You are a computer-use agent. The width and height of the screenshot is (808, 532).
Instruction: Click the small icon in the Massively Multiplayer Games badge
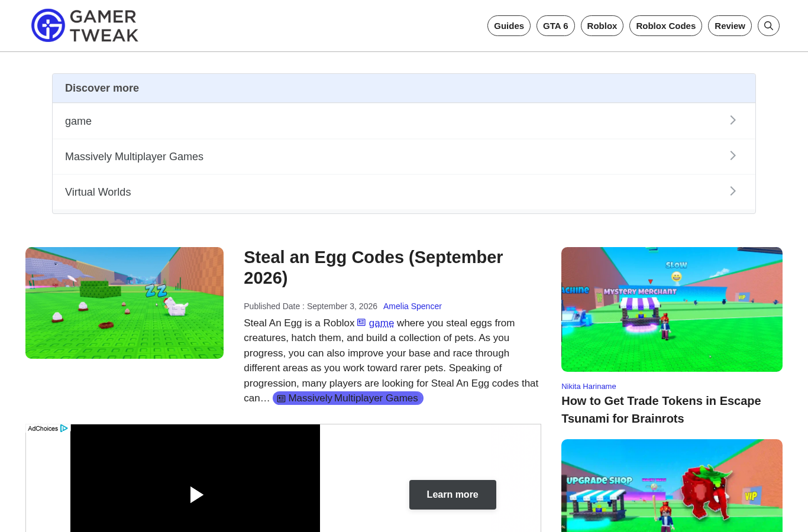(x=282, y=398)
